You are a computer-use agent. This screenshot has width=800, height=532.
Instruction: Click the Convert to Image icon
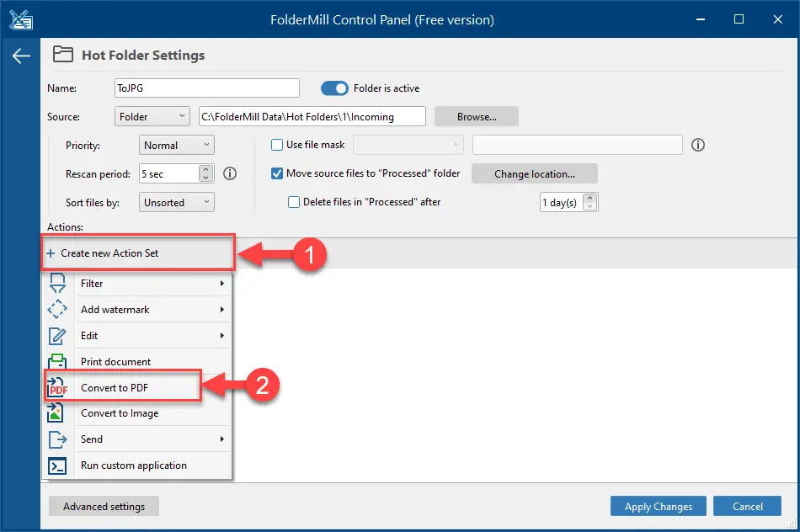point(56,412)
